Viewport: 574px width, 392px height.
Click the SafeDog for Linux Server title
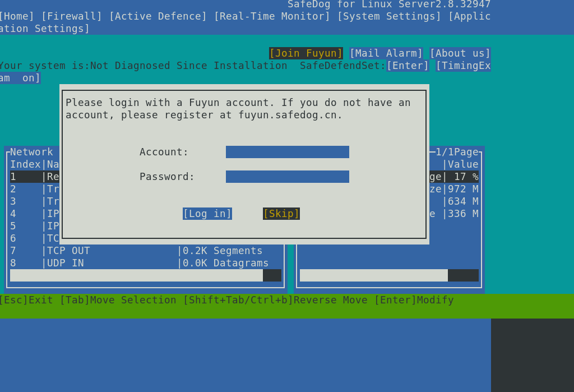[x=389, y=4]
